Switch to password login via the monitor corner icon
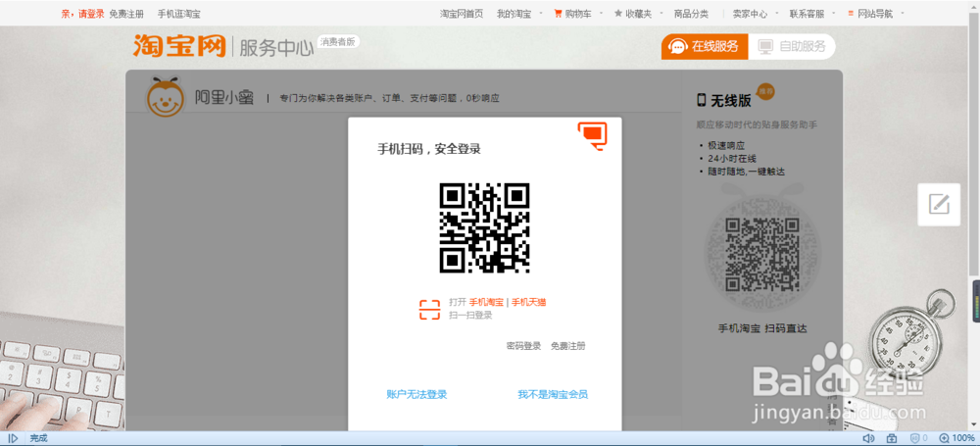Image resolution: width=980 pixels, height=446 pixels. point(593,135)
